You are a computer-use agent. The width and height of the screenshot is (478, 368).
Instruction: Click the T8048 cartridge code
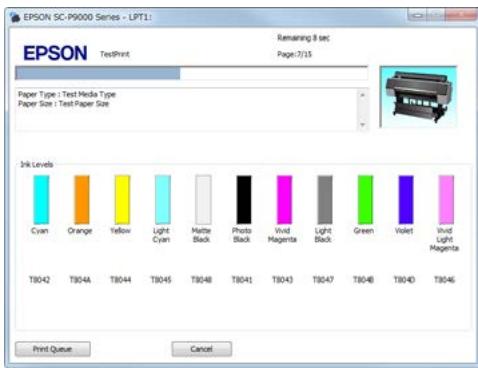(202, 279)
